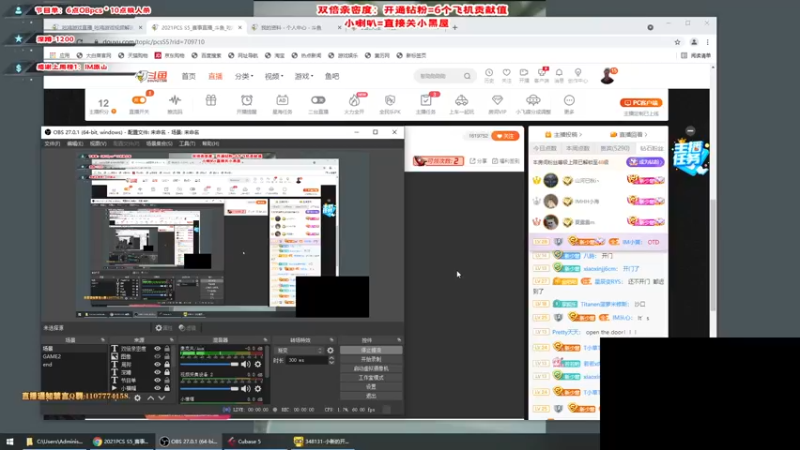Viewport: 800px width, 450px height.
Task: Expand the 视频 dropdown in Douyu nav
Action: click(x=273, y=76)
